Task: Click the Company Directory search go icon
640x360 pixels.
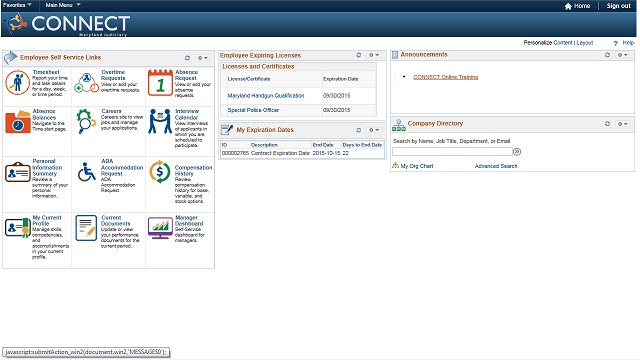Action: click(x=517, y=152)
